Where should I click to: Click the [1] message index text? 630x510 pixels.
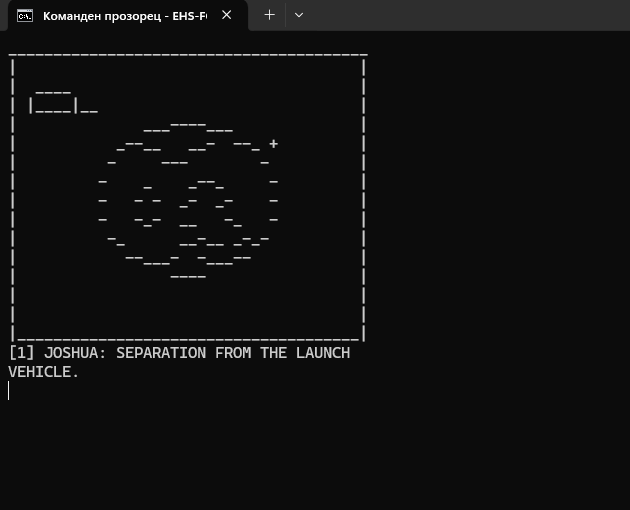22,353
